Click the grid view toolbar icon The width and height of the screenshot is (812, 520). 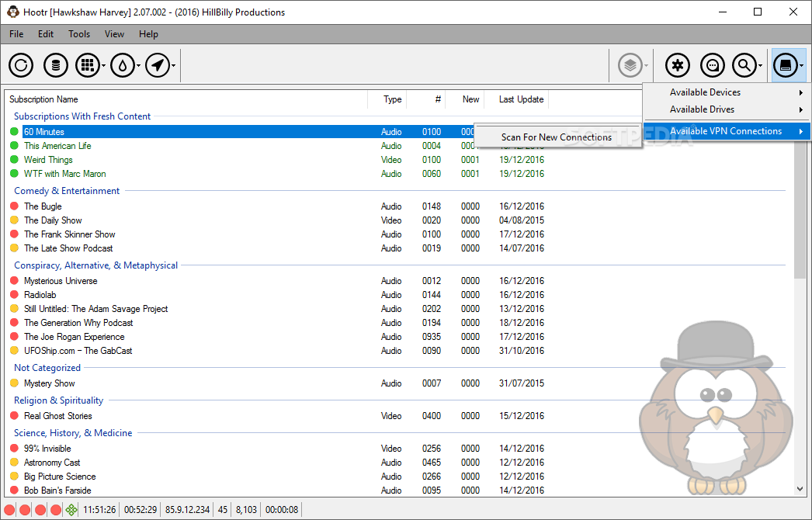pyautogui.click(x=88, y=66)
